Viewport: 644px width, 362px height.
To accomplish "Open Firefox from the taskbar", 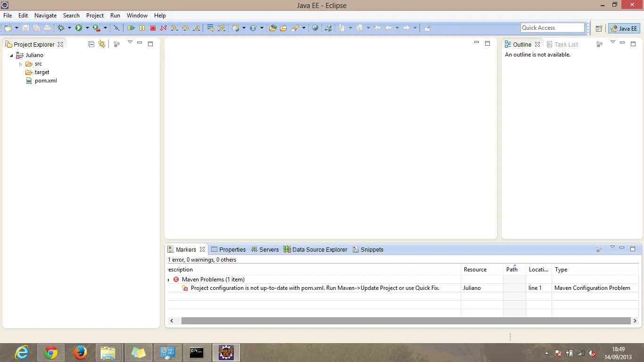I will point(80,353).
